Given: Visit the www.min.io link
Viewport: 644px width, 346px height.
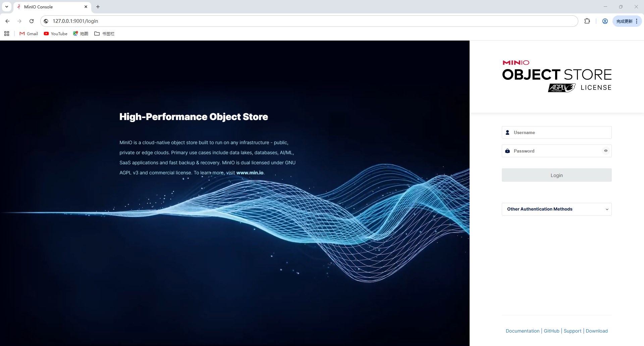Looking at the screenshot, I should coord(250,173).
